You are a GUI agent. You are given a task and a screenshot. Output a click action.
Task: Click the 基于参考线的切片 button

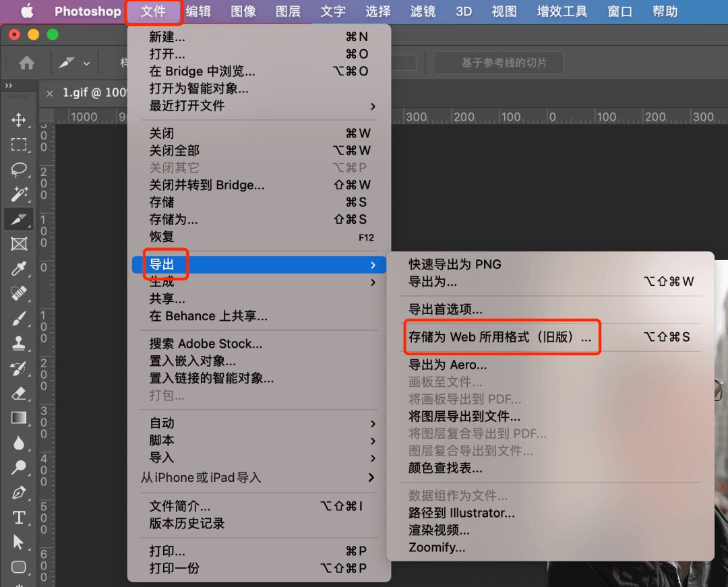pyautogui.click(x=499, y=63)
